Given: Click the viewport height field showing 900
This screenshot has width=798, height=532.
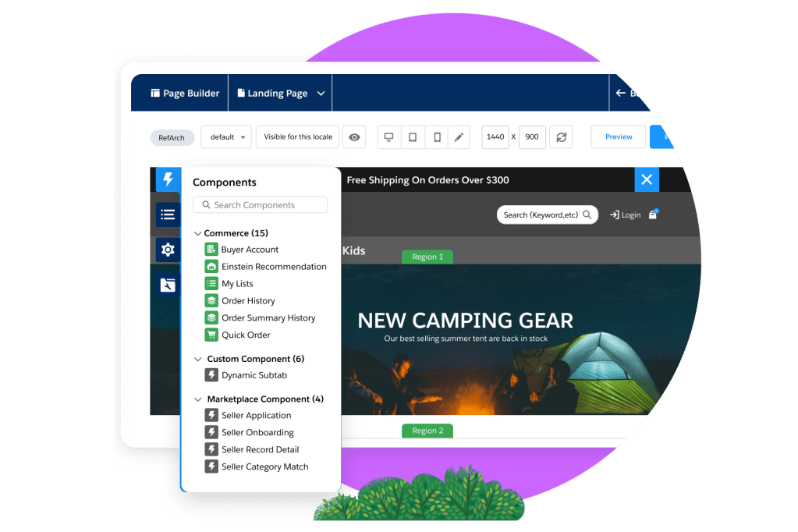Looking at the screenshot, I should point(532,137).
